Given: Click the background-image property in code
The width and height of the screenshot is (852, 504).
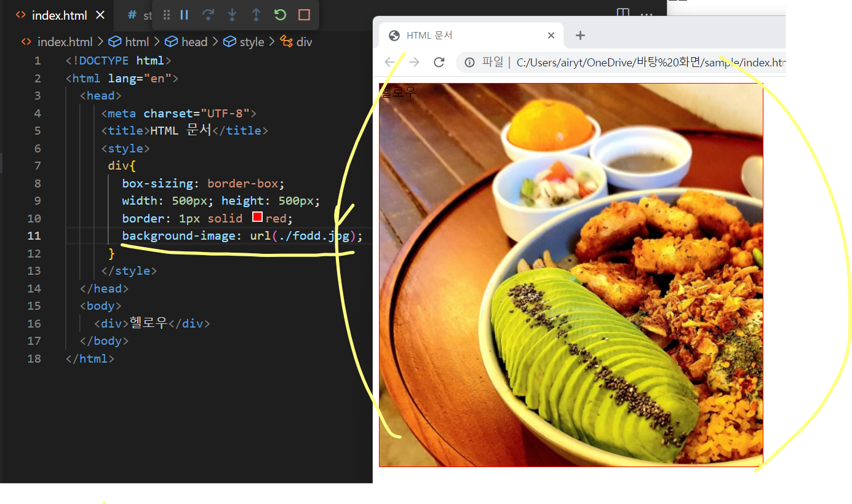Looking at the screenshot, I should [179, 235].
